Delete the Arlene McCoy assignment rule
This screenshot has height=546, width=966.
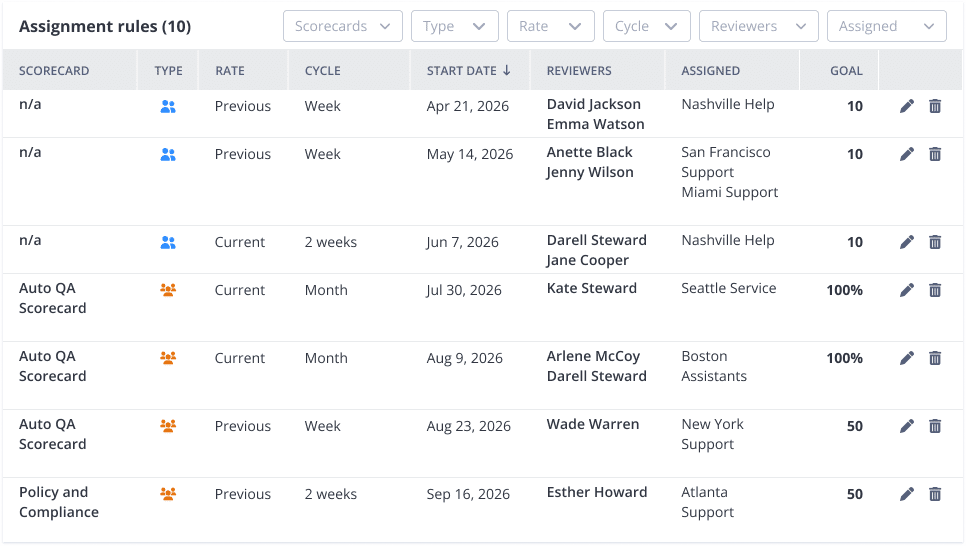tap(935, 358)
